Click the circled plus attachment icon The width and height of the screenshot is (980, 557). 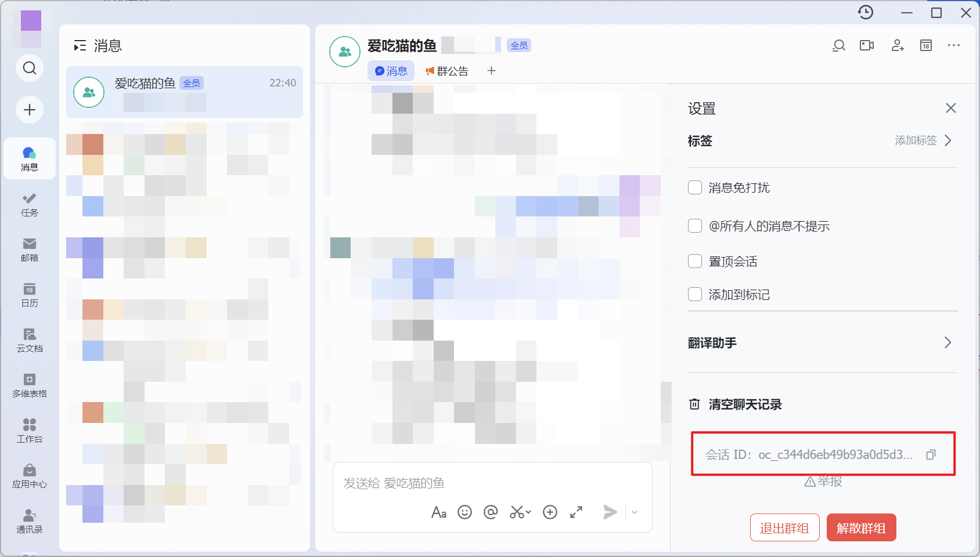tap(550, 512)
